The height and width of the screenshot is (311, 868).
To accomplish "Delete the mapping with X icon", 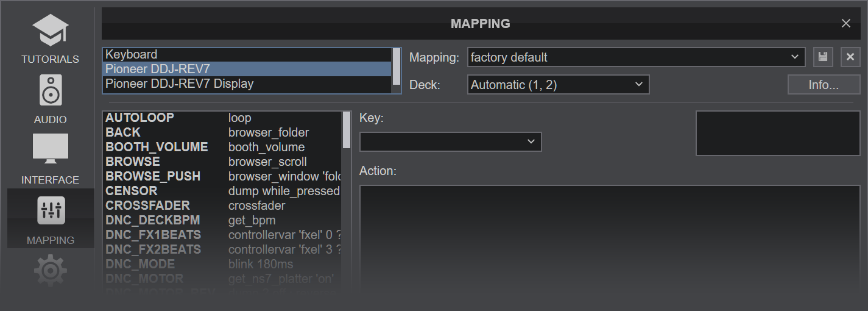I will (850, 57).
